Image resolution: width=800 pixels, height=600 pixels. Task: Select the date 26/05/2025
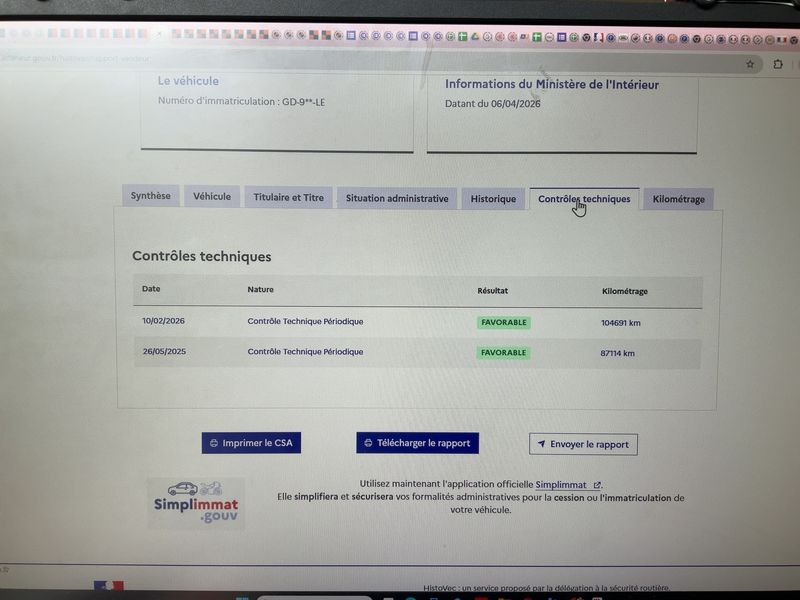pyautogui.click(x=164, y=352)
